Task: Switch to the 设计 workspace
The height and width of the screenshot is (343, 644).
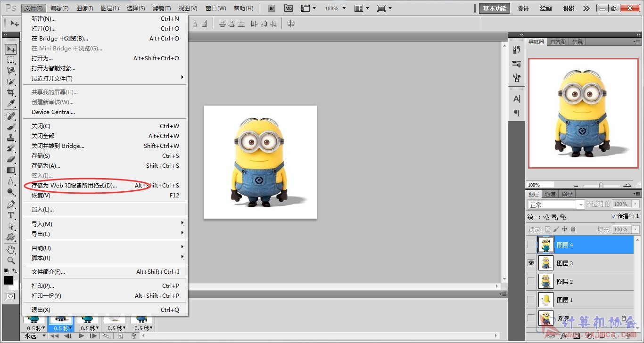Action: tap(523, 8)
